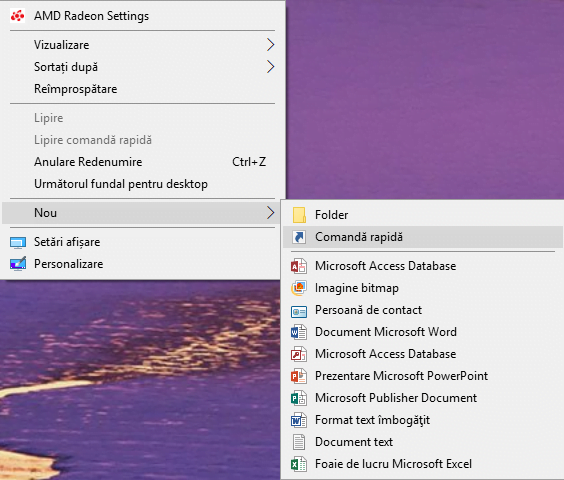The height and width of the screenshot is (480, 564).
Task: Click the Prezentare Microsoft PowerPoint icon
Action: [299, 376]
